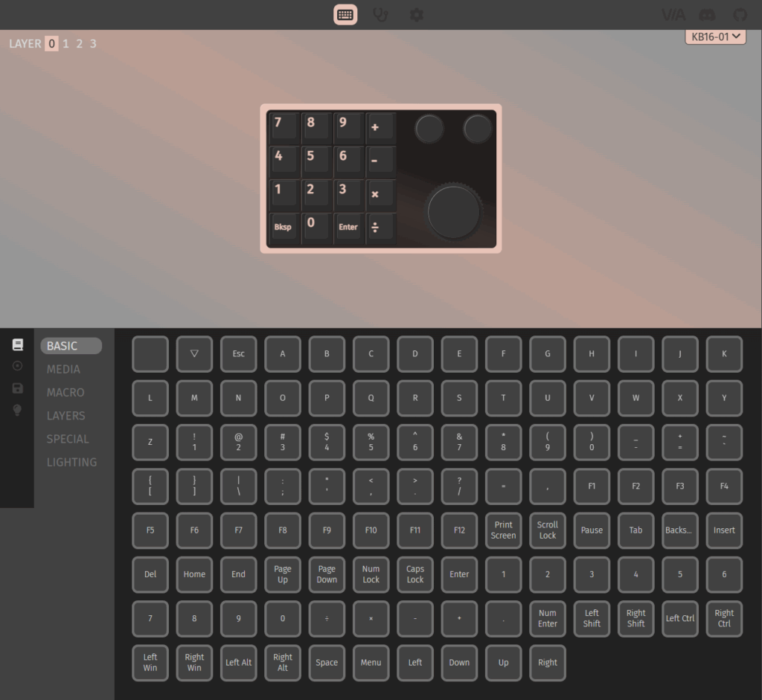Open the Discord link icon

pyautogui.click(x=708, y=14)
